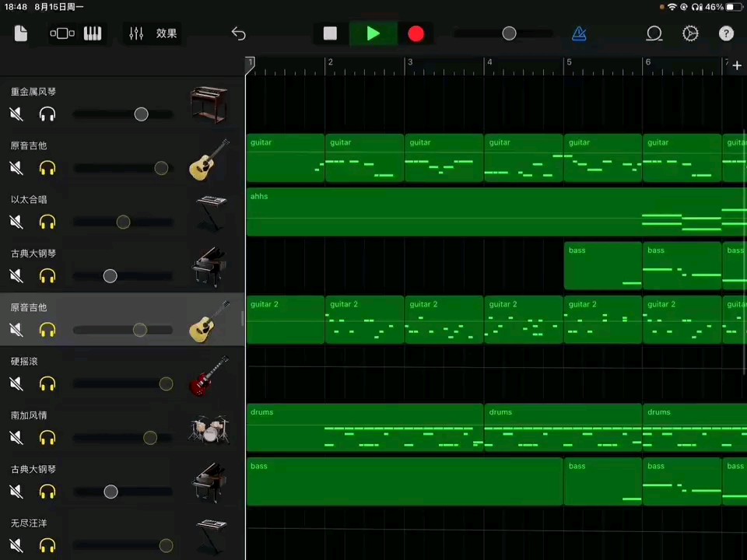Start playback with green play button
The width and height of the screenshot is (747, 560).
click(373, 33)
